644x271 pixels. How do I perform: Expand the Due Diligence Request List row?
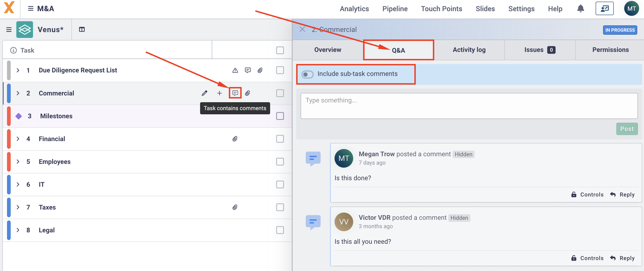coord(18,70)
